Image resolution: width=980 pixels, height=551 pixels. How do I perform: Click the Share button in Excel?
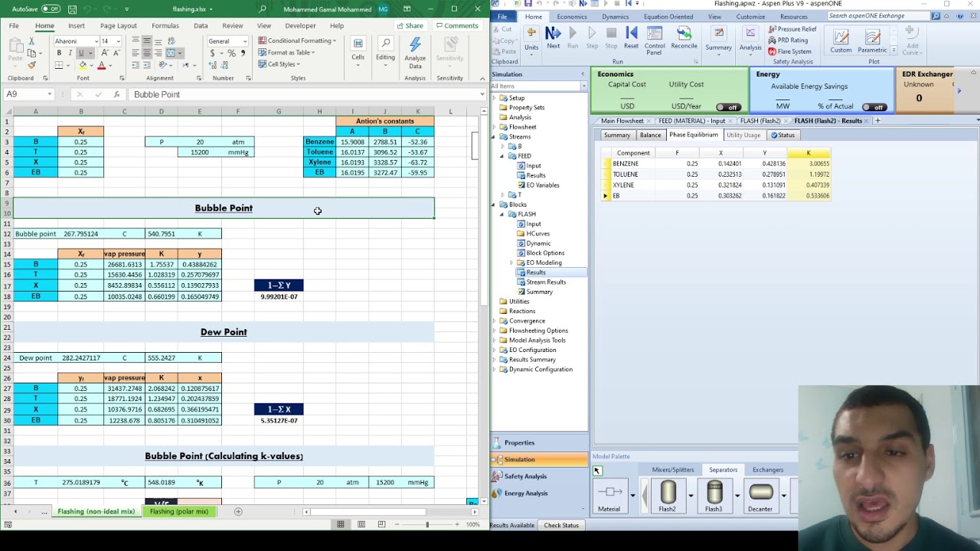[410, 26]
